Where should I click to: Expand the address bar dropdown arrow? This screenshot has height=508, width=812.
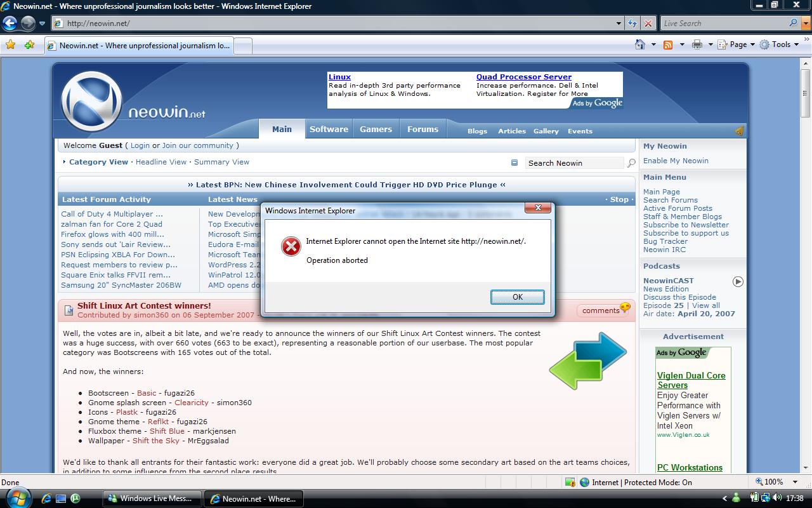click(619, 23)
